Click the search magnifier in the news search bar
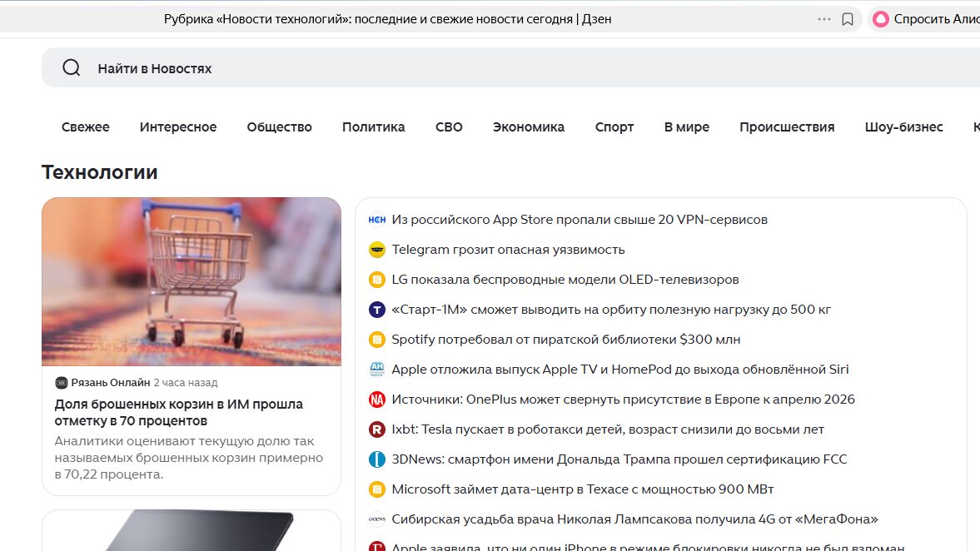This screenshot has height=551, width=980. [71, 67]
